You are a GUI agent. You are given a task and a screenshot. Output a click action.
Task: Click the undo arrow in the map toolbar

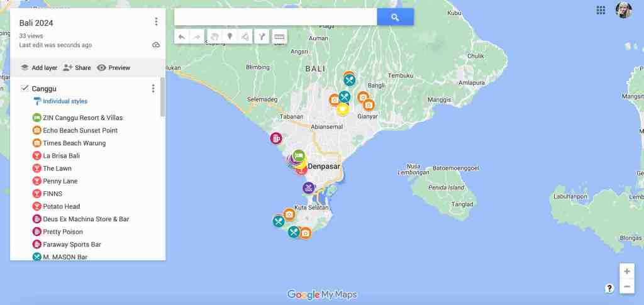(x=182, y=37)
